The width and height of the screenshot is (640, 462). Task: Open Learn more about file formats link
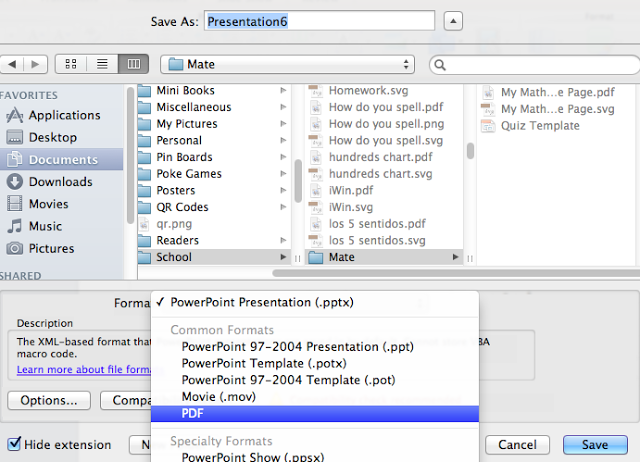tap(84, 369)
